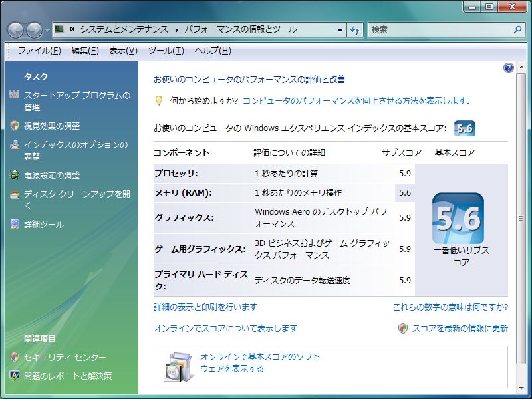Open the ファイル(F) menu
The image size is (532, 399).
click(39, 51)
